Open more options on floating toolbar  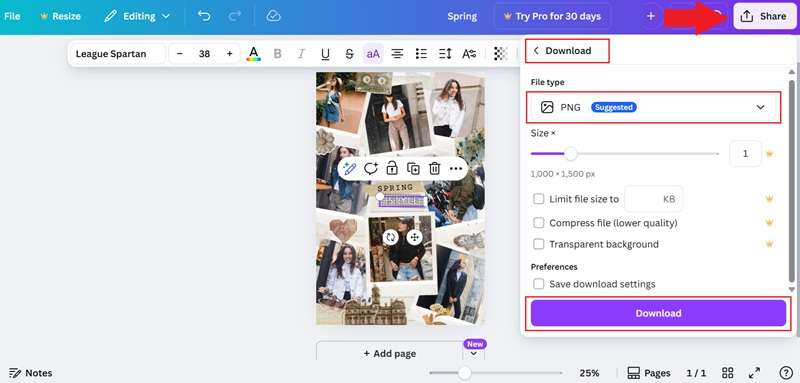456,168
